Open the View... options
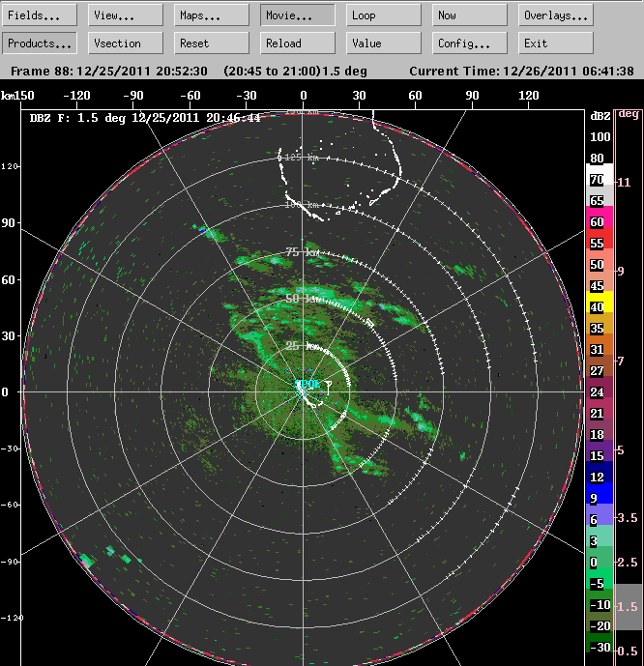The height and width of the screenshot is (666, 644). point(126,15)
